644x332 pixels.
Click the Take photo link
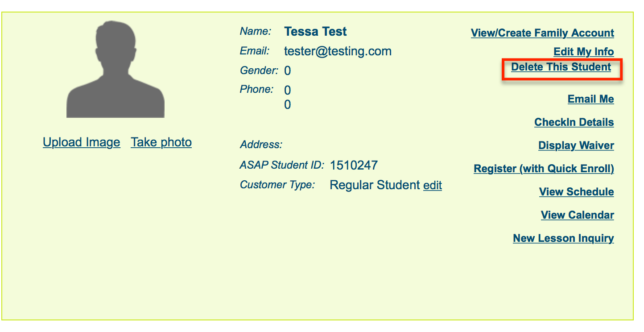(161, 142)
